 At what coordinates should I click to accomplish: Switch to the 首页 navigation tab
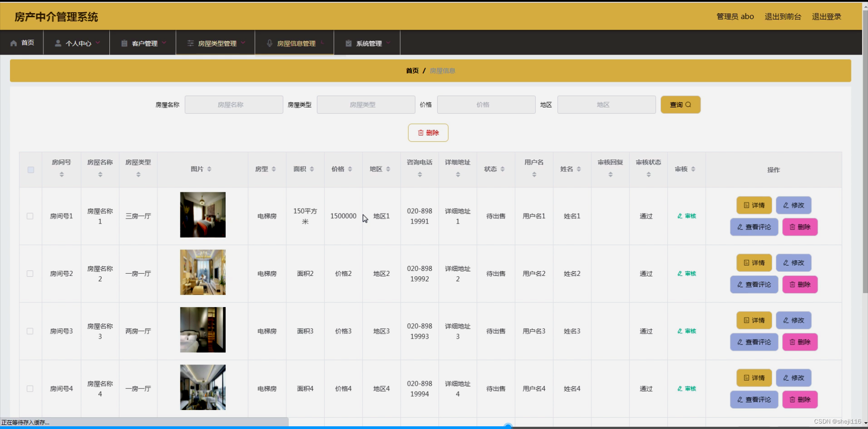click(x=22, y=43)
